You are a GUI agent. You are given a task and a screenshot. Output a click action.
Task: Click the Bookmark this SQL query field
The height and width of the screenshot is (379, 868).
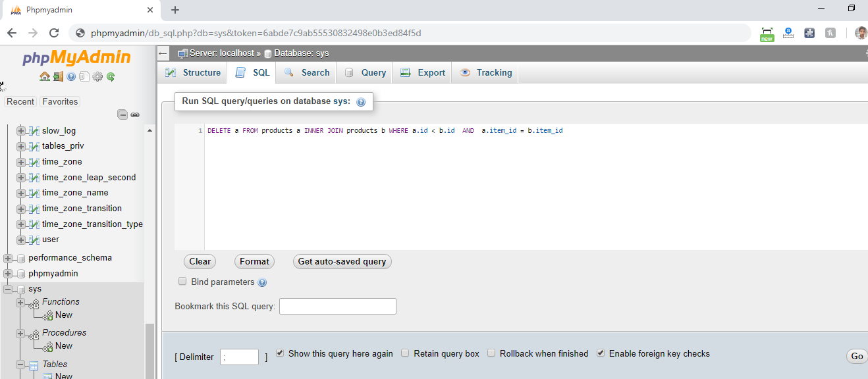point(338,306)
